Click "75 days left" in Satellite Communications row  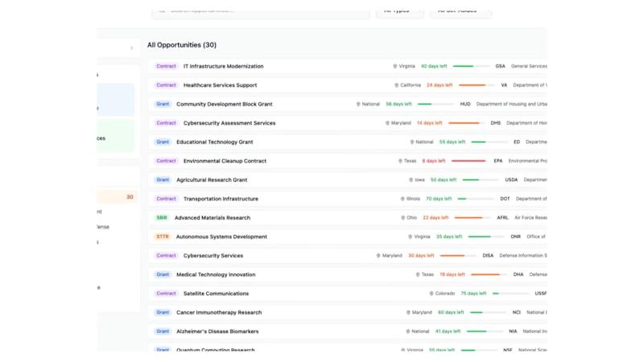(x=473, y=294)
